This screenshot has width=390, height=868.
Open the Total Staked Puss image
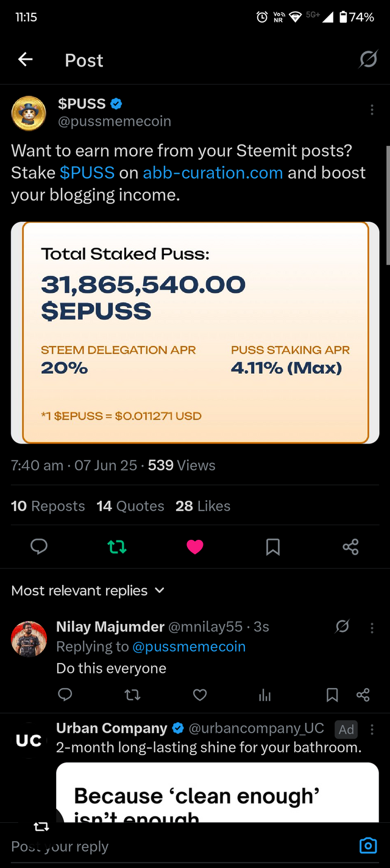pyautogui.click(x=195, y=332)
